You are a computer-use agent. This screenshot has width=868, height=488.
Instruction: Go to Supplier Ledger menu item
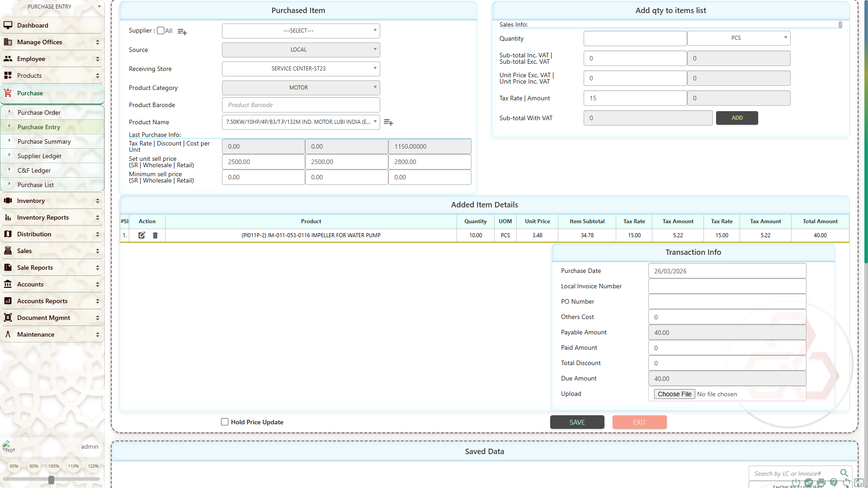[x=39, y=156]
